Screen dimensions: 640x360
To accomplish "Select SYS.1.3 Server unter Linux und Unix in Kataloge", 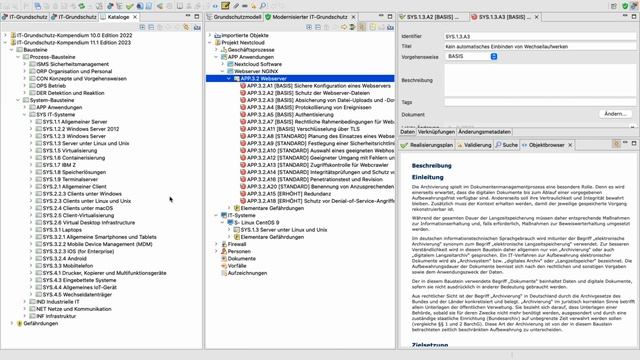I will [x=86, y=143].
